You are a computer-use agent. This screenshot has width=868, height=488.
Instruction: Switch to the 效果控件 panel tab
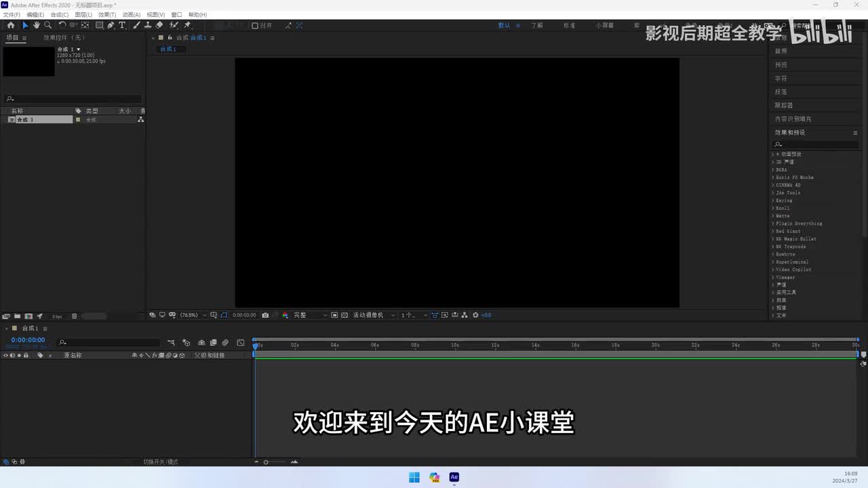point(64,38)
